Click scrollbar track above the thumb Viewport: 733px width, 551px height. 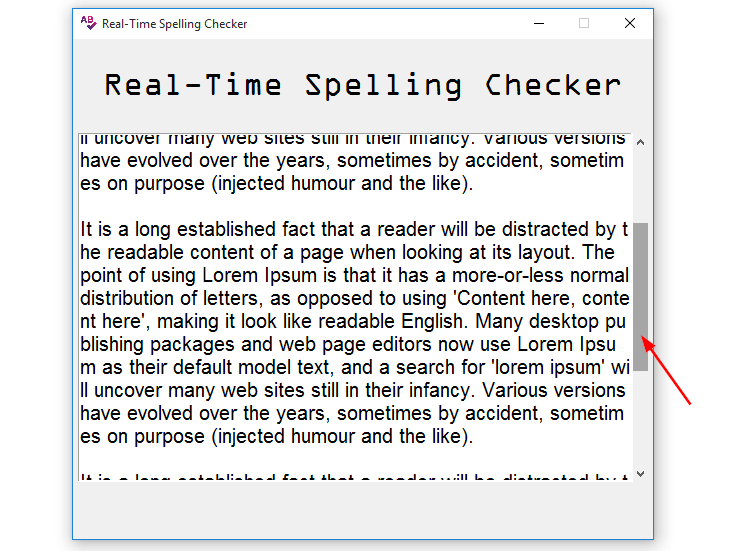click(x=640, y=185)
